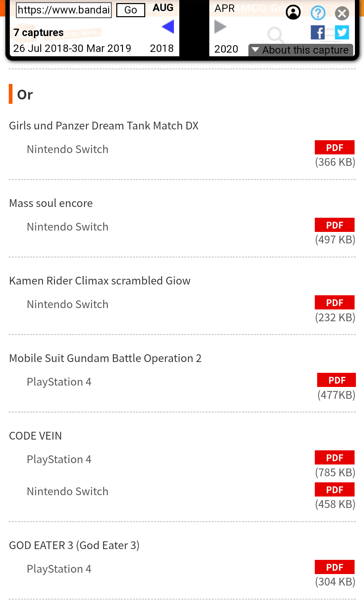The image size is (364, 601).
Task: Open the Wayback Machine help icon
Action: [x=318, y=13]
